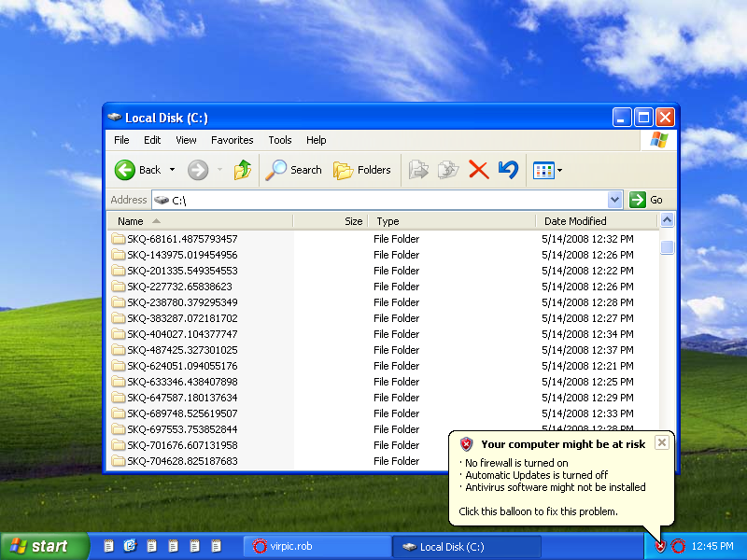The height and width of the screenshot is (560, 747).
Task: Open the Views icon menu
Action: 548,170
